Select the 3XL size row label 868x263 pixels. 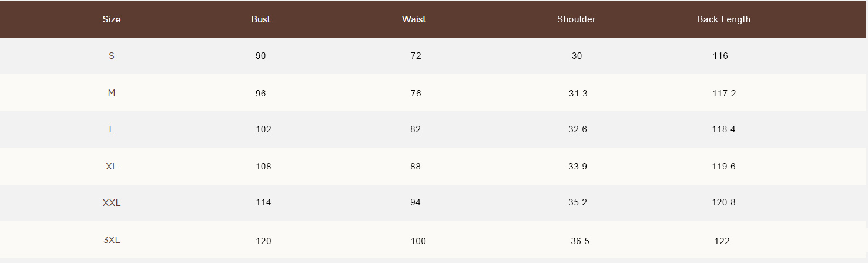(112, 240)
